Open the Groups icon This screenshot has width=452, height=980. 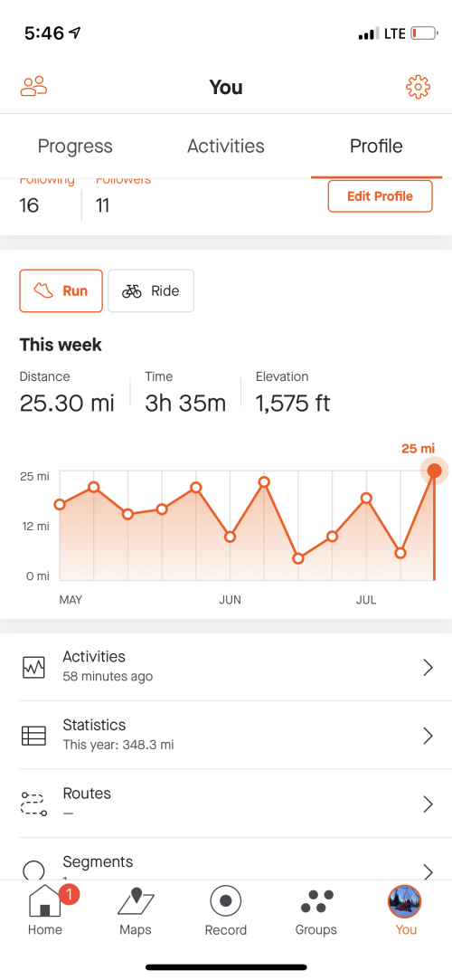click(316, 902)
